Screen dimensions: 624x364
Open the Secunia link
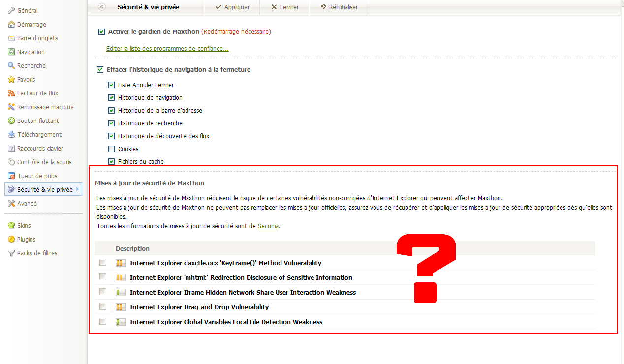pos(268,226)
